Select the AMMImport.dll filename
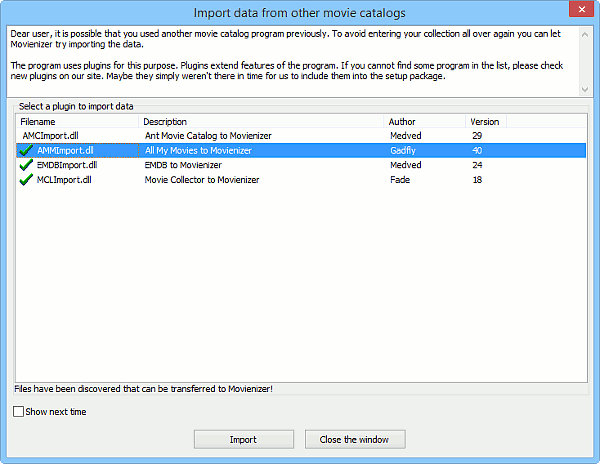 [65, 150]
